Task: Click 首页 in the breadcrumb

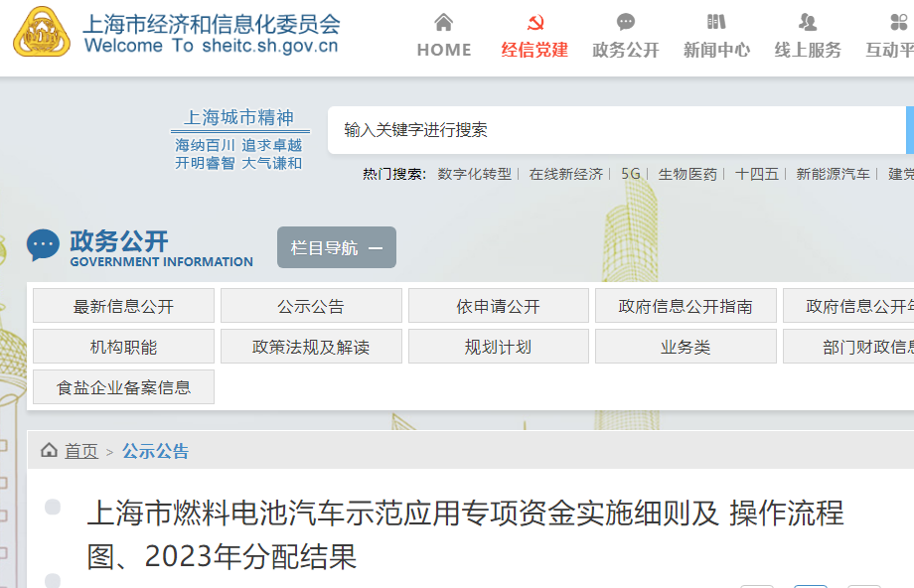Action: click(x=81, y=452)
